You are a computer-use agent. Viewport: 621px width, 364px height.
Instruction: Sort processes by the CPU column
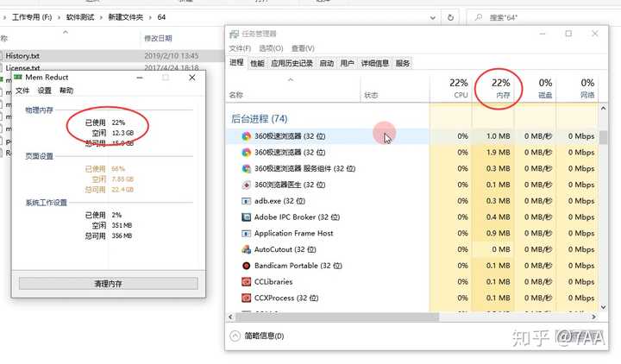coord(451,88)
